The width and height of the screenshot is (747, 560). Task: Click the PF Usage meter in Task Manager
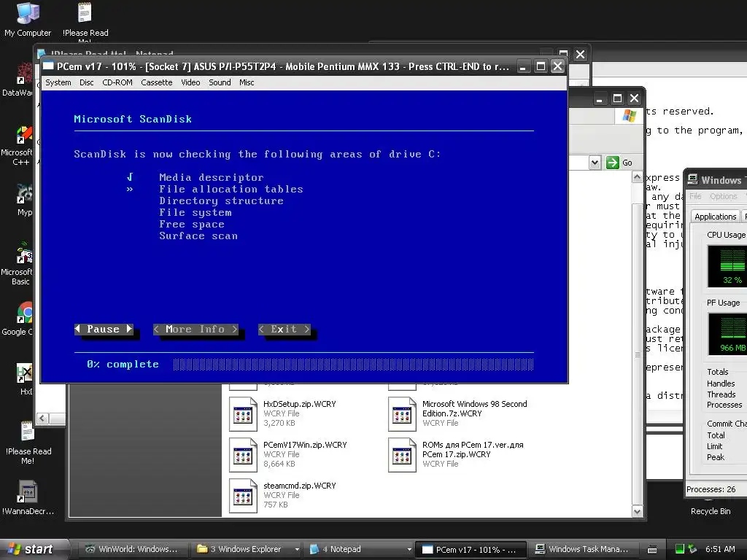[727, 334]
